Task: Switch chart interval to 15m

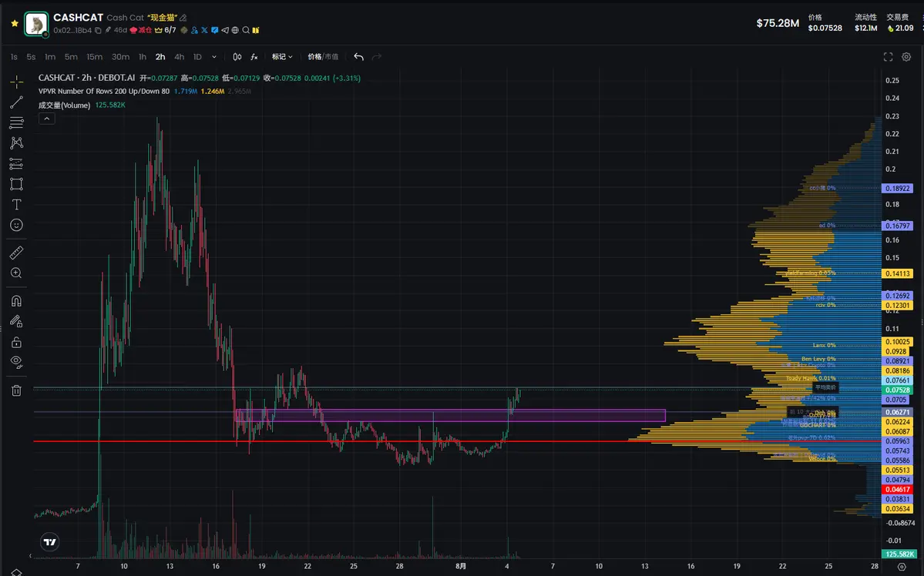Action: (x=94, y=56)
